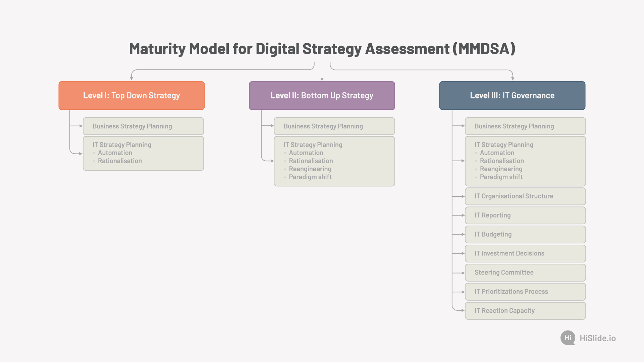Click the IT Strategy Planning box under Level II
Screen dimensions: 644x362
334,161
